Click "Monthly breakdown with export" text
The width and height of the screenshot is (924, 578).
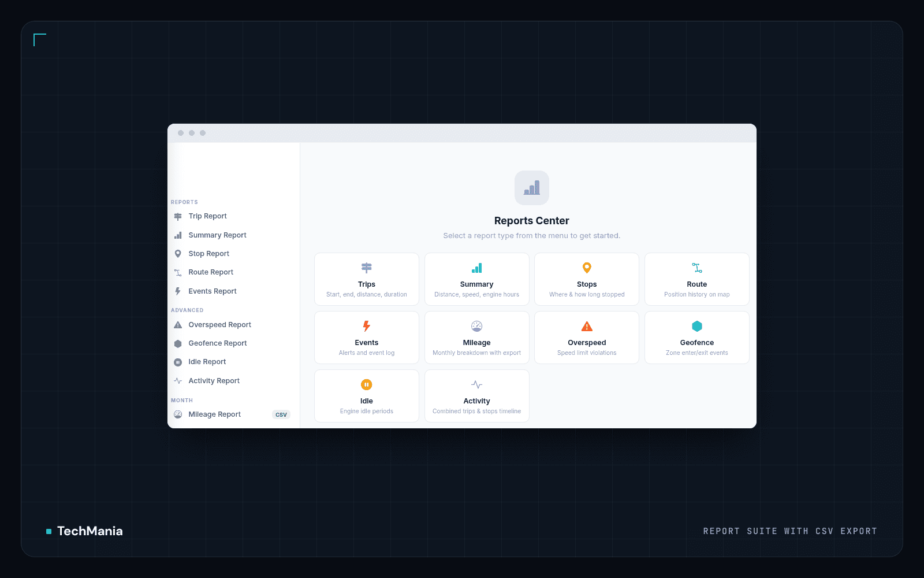477,353
